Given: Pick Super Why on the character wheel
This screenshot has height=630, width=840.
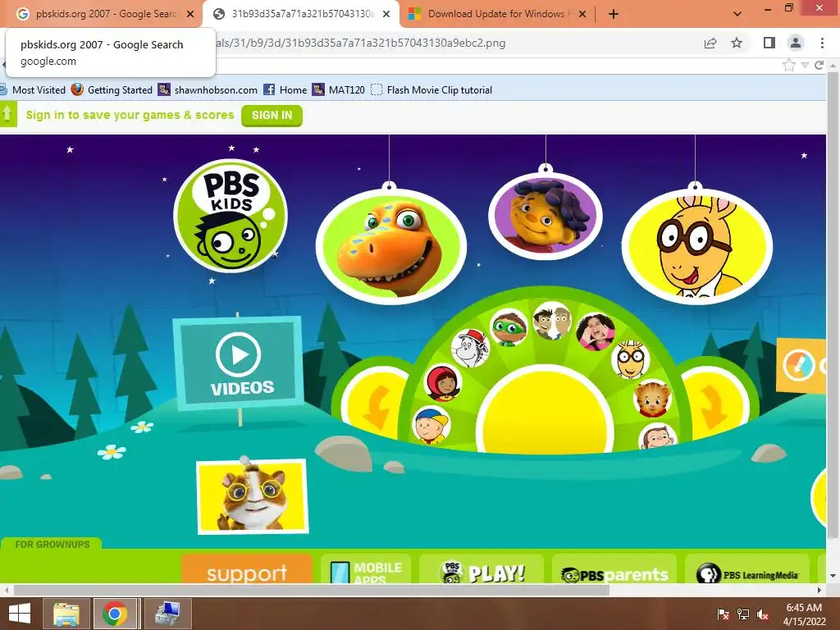Looking at the screenshot, I should [x=509, y=327].
